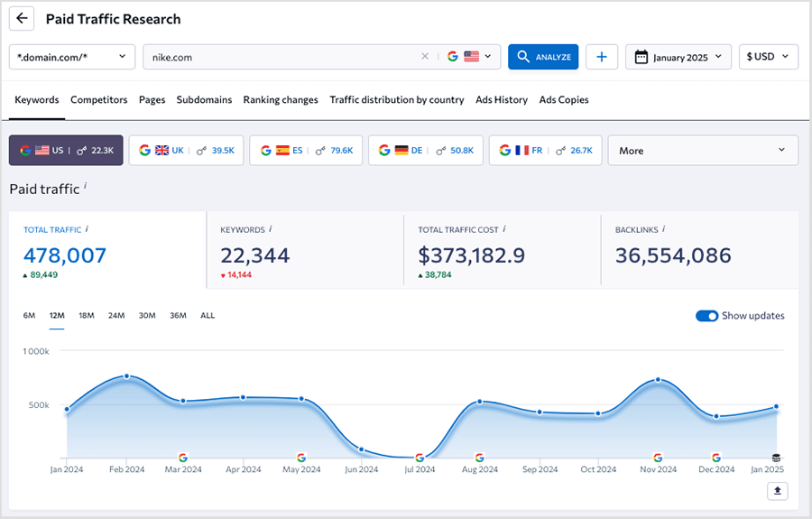Click the $373,182.9 cost value

472,255
